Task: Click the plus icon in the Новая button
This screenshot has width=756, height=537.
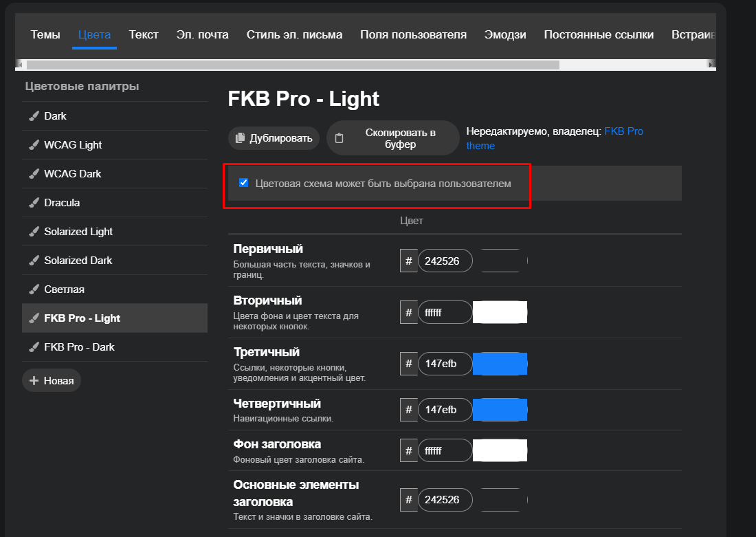Action: tap(34, 380)
